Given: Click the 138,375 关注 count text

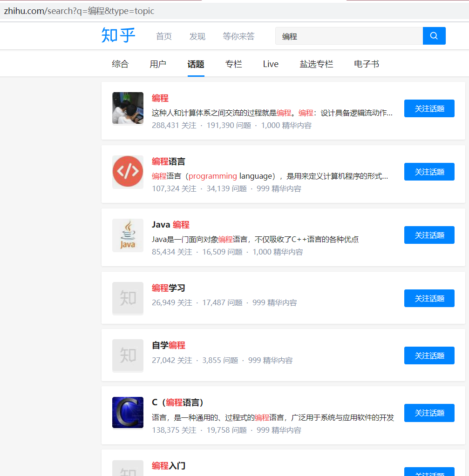Looking at the screenshot, I should (174, 430).
